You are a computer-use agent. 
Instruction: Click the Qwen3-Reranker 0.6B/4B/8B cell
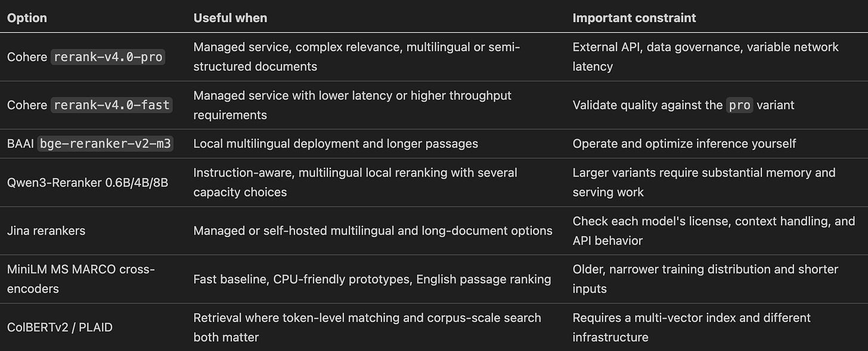coord(88,182)
